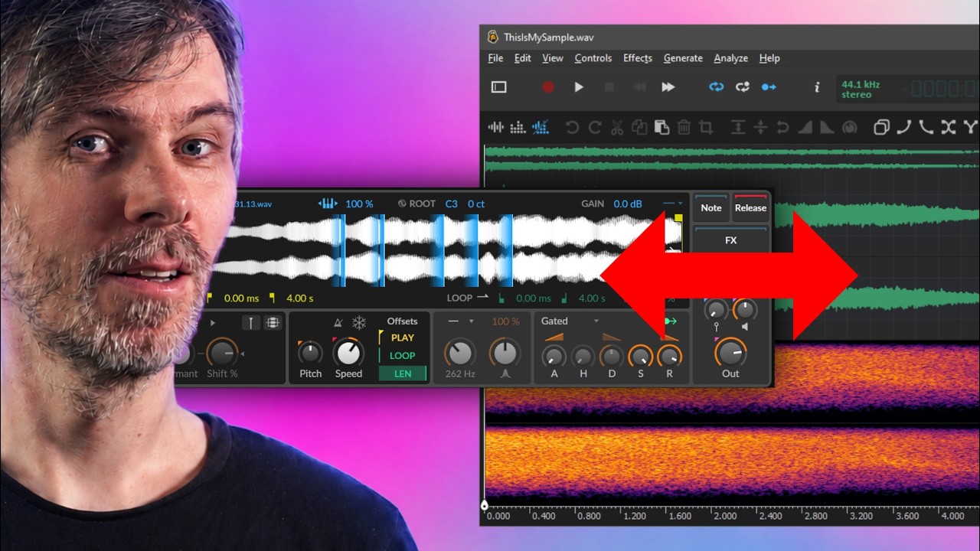Click the ROOT C3 note value
The width and height of the screenshot is (980, 551).
pyautogui.click(x=452, y=204)
